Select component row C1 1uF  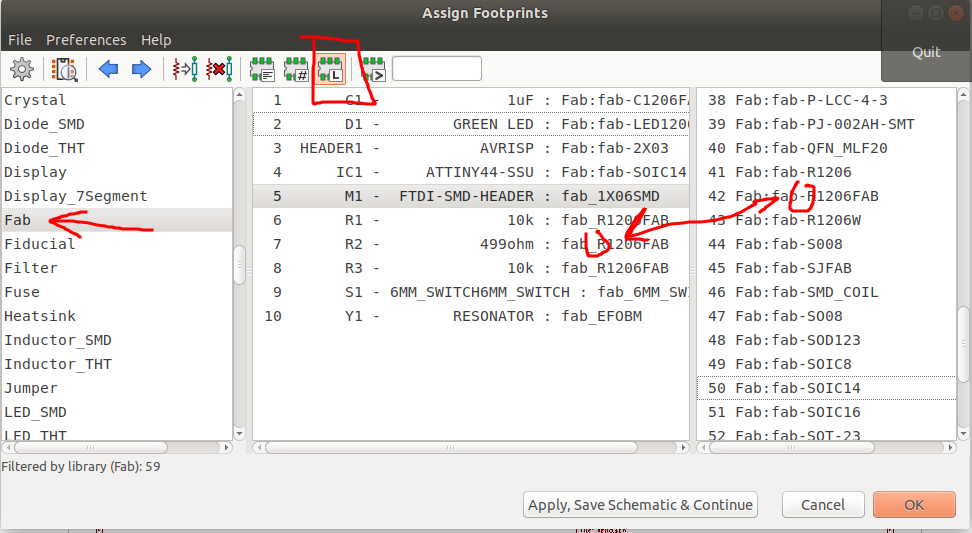point(471,100)
